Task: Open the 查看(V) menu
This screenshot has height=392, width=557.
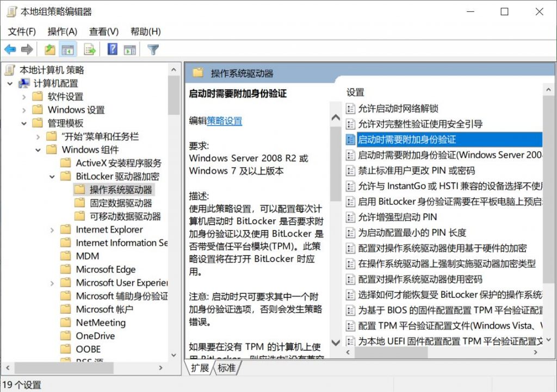Action: pos(104,32)
